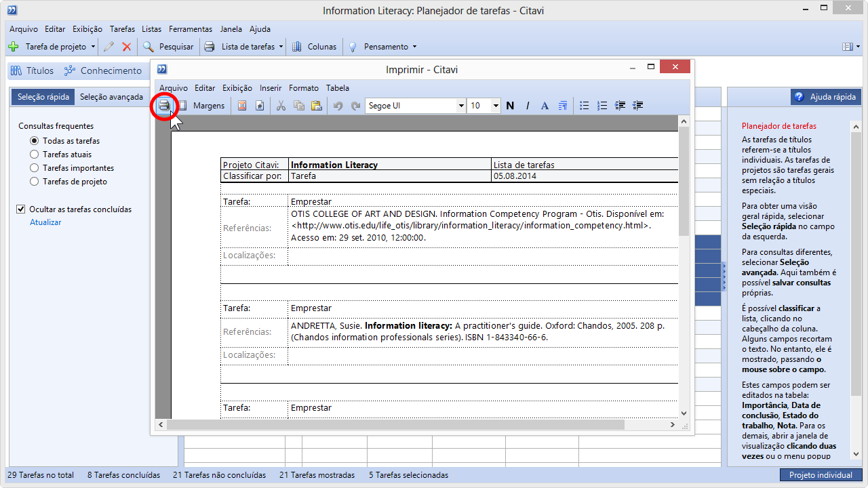Viewport: 868px width, 488px height.
Task: Click the undo arrow icon
Action: [x=338, y=106]
